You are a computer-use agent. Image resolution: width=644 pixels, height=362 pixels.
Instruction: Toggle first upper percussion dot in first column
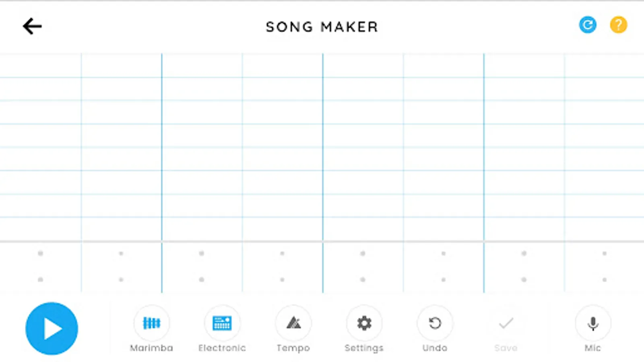click(x=40, y=253)
